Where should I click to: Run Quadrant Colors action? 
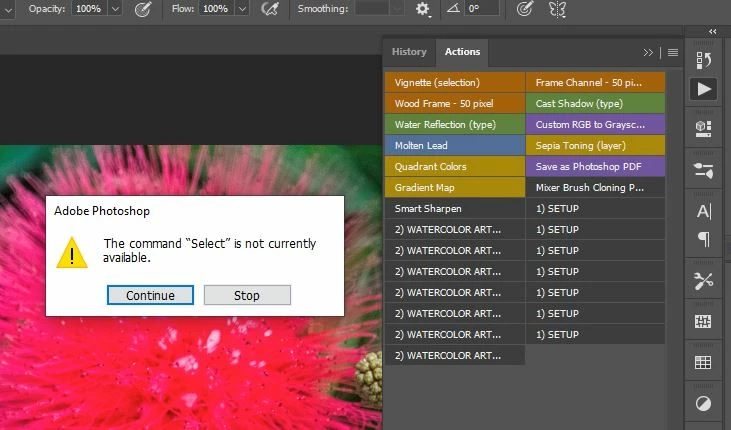tap(455, 166)
